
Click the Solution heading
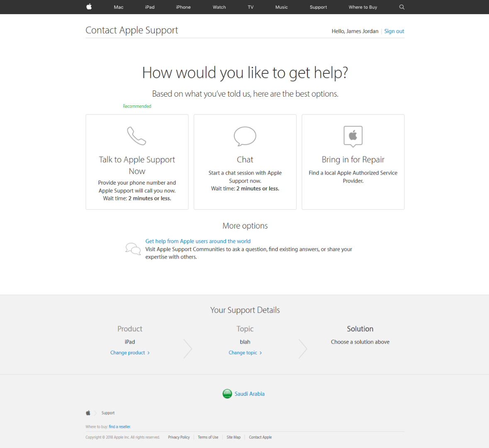point(360,329)
